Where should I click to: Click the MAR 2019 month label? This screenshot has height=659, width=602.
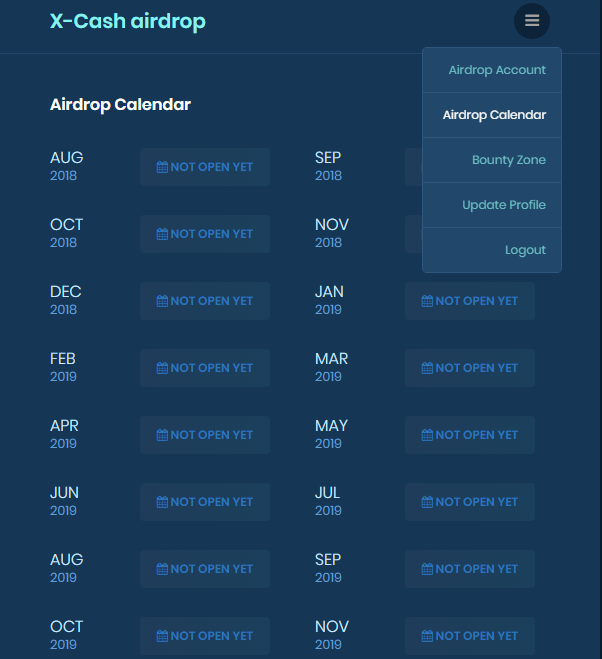point(331,367)
